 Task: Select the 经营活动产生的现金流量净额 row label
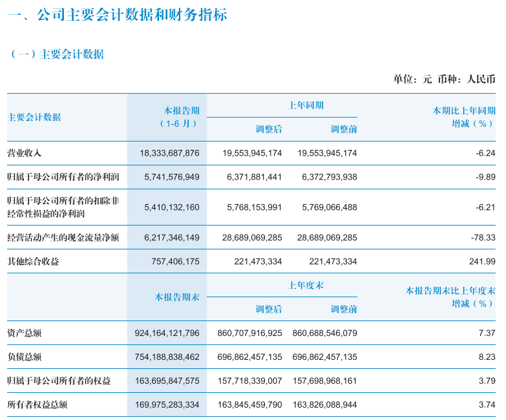[x=63, y=238]
